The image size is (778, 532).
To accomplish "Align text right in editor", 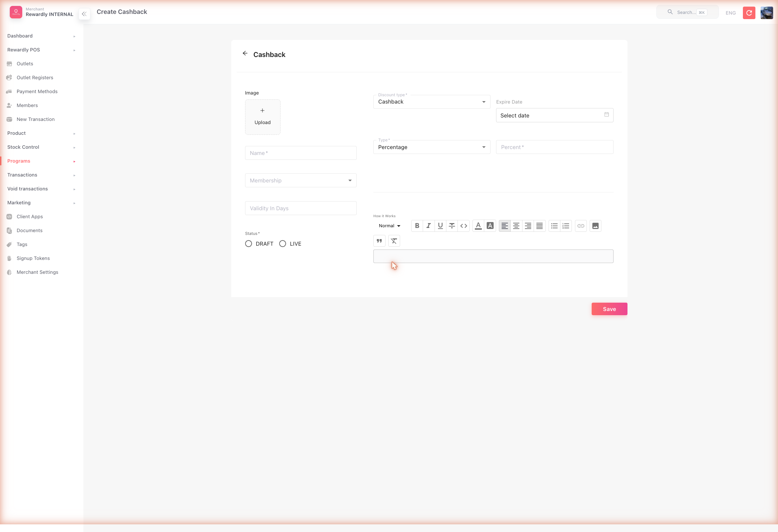I will pyautogui.click(x=528, y=226).
